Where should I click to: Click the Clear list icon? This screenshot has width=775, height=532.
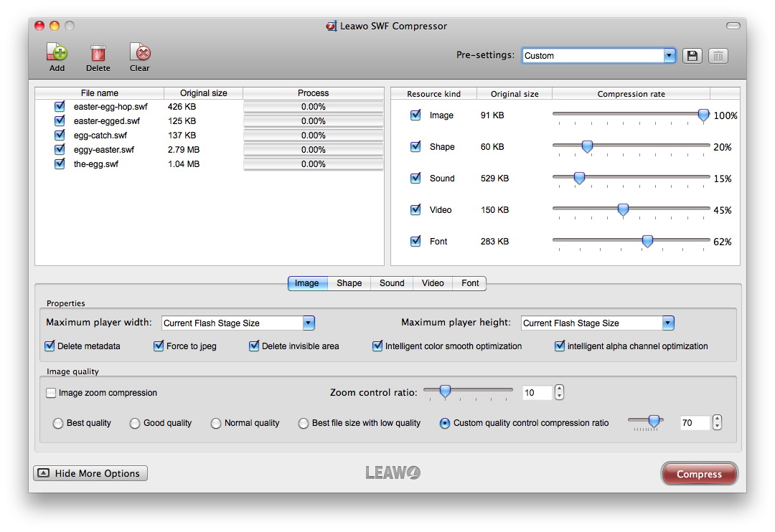pos(140,52)
